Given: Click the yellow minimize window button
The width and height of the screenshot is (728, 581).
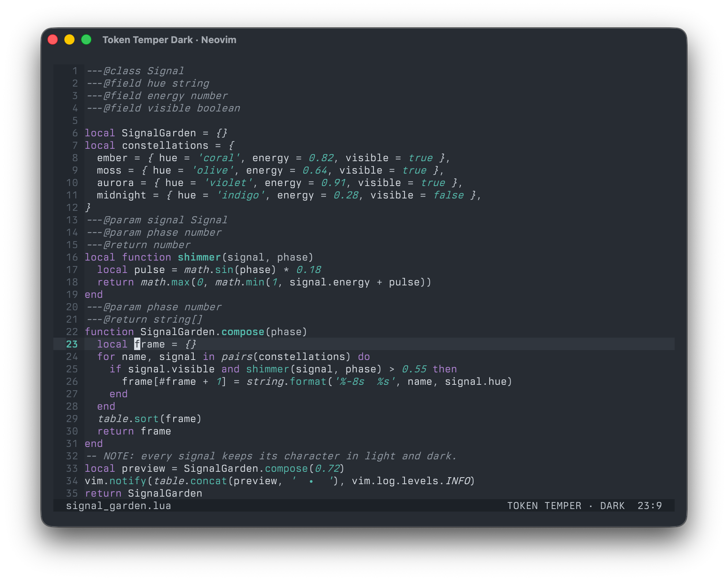Looking at the screenshot, I should pos(69,39).
